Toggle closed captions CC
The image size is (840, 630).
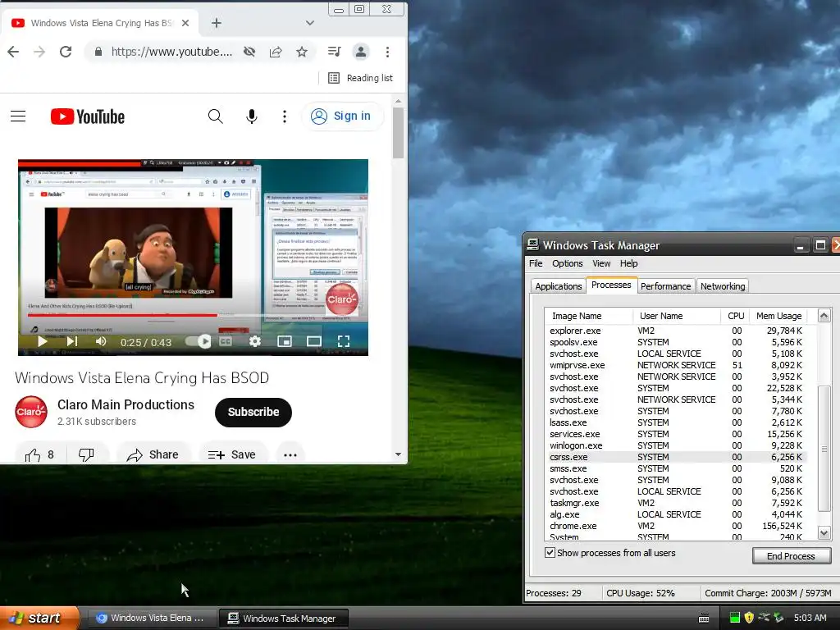click(226, 341)
